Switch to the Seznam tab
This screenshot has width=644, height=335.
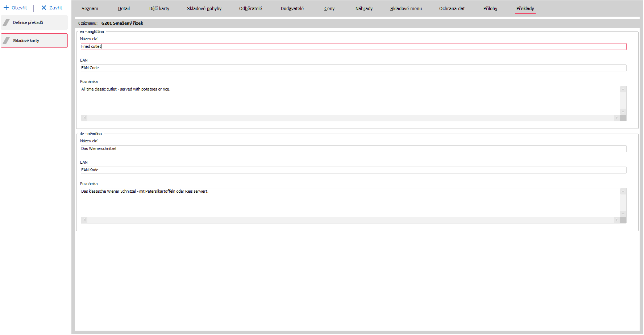pos(90,9)
